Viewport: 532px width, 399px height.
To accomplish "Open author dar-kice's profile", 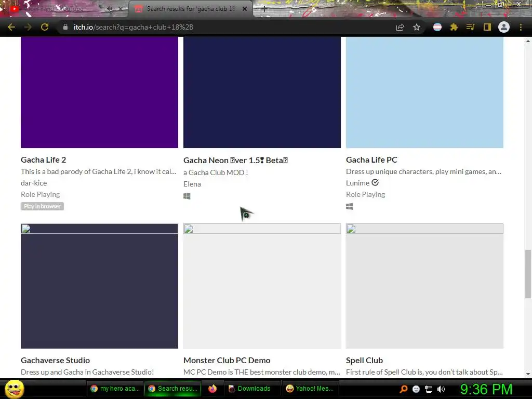I will pos(34,183).
